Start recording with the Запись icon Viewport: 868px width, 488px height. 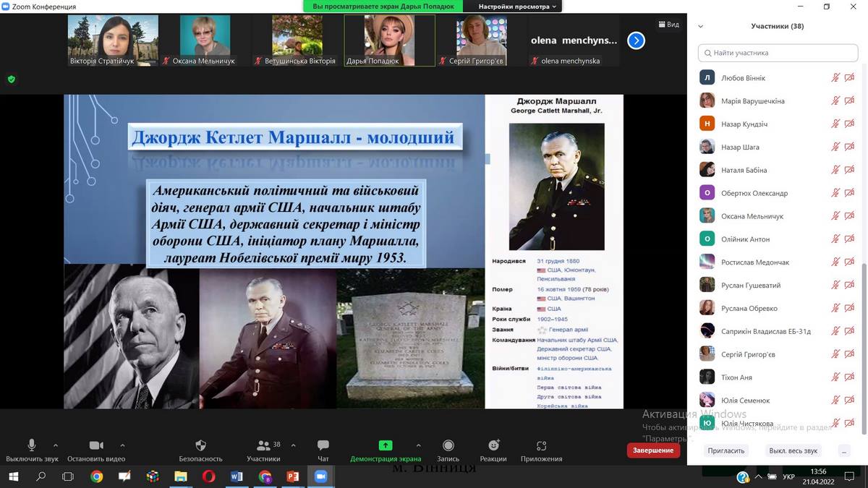(x=448, y=445)
